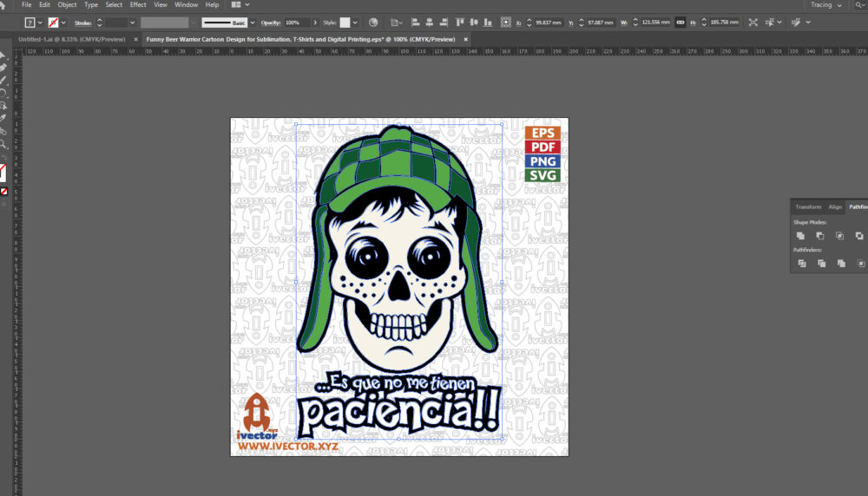Switch to the Transform panel tab

tap(808, 206)
